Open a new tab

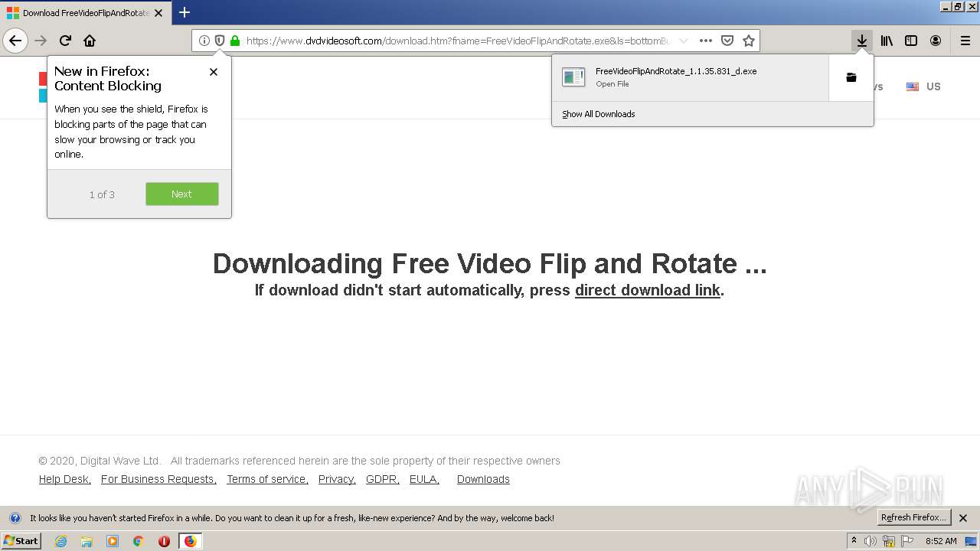tap(184, 12)
